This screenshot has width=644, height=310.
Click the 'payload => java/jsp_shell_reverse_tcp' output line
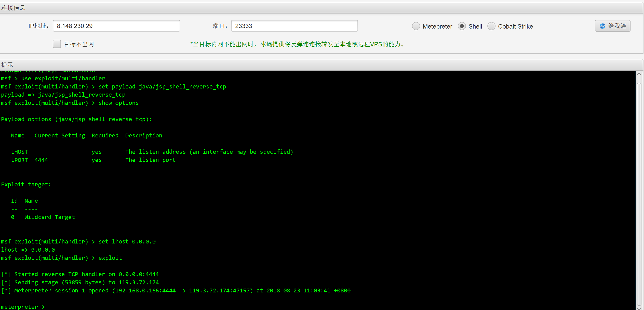click(x=63, y=95)
